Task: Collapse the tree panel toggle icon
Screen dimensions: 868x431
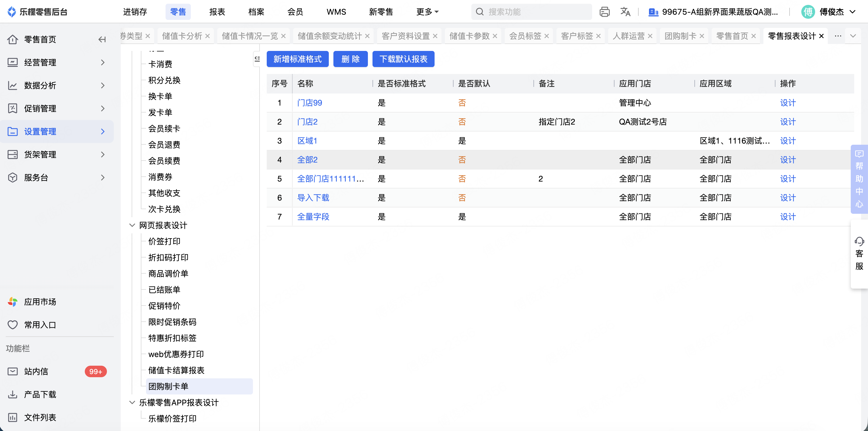Action: [x=257, y=59]
